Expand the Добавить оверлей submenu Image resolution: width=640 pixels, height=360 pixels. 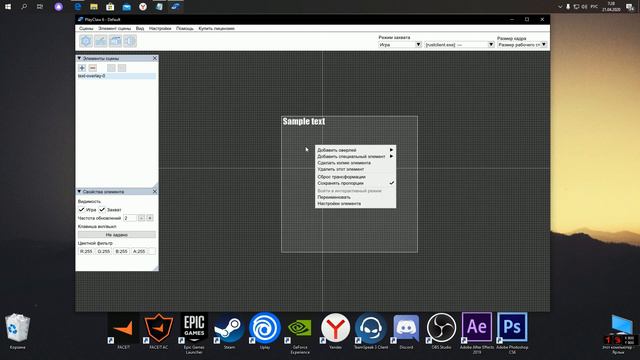[x=356, y=150]
